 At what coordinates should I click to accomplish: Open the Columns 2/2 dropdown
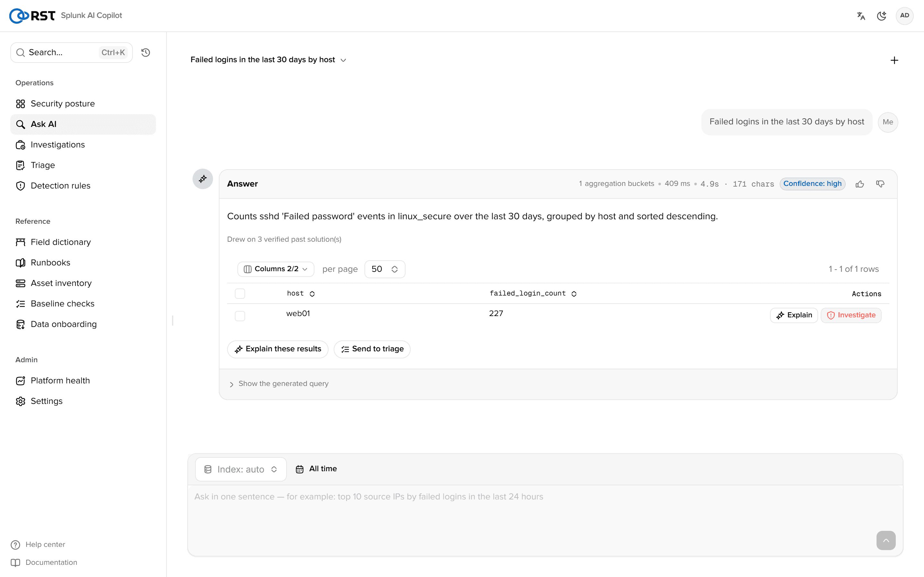tap(276, 269)
